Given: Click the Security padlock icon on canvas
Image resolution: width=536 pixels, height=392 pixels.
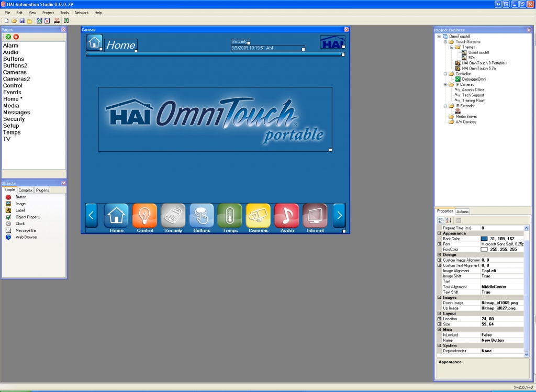Looking at the screenshot, I should (173, 216).
